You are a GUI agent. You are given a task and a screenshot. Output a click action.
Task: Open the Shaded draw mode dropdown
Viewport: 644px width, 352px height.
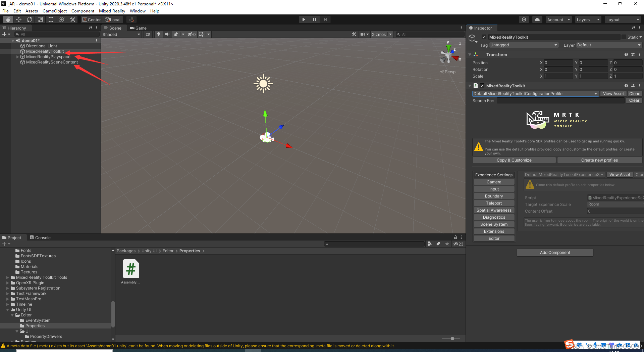pyautogui.click(x=121, y=34)
